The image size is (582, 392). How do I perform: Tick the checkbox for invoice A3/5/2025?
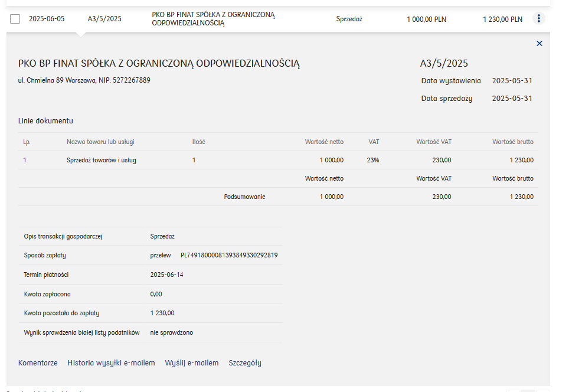click(x=15, y=18)
